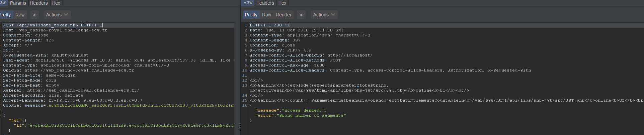Click the request Connection: close header

(26, 35)
